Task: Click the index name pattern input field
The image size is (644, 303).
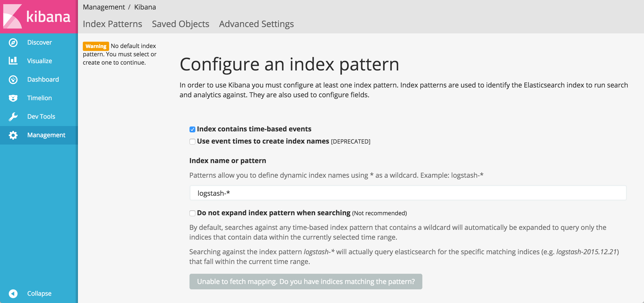Action: pos(407,193)
